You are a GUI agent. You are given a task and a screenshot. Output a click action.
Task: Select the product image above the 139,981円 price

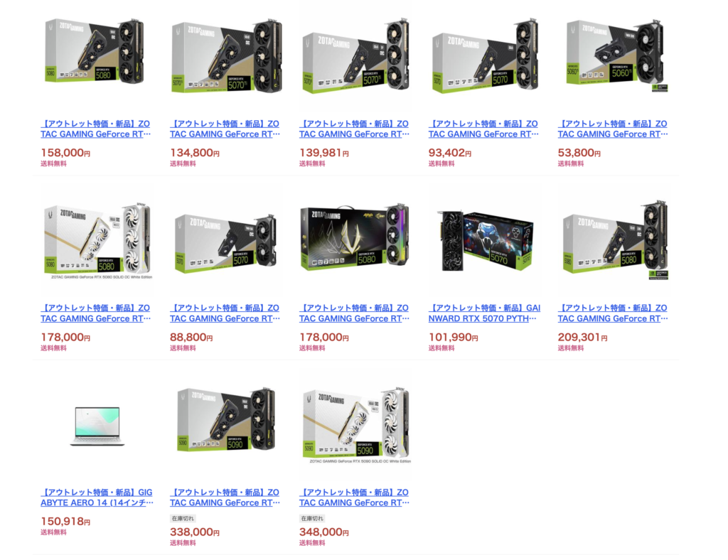(x=355, y=55)
